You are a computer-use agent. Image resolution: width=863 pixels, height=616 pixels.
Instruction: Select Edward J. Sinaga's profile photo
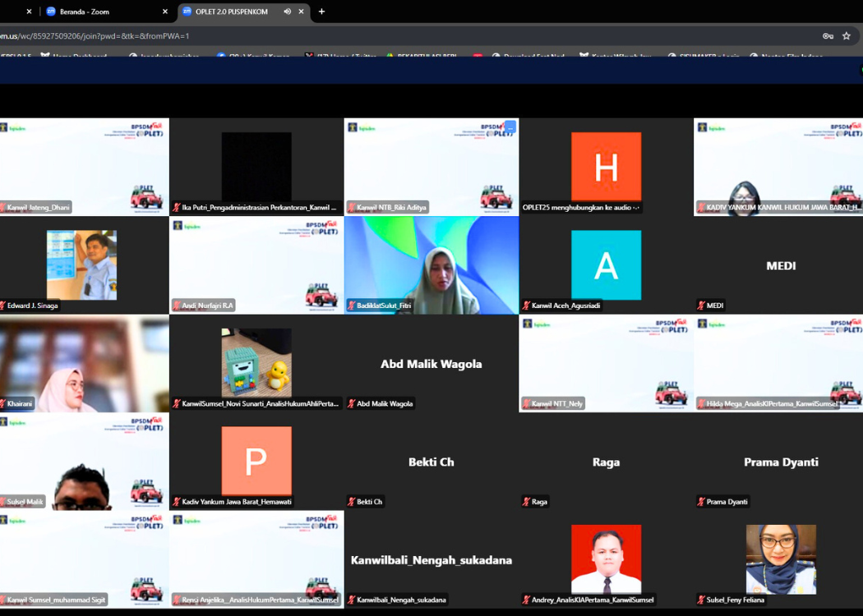pyautogui.click(x=81, y=264)
